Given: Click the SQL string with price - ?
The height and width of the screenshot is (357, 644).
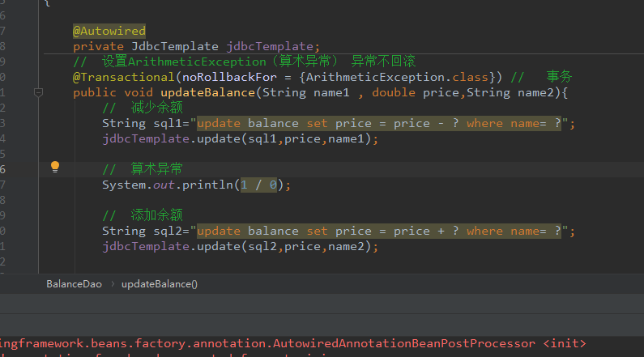Looking at the screenshot, I should point(379,124).
